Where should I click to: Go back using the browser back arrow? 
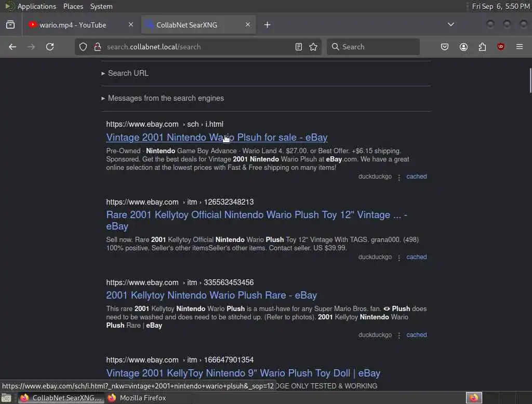click(x=12, y=47)
